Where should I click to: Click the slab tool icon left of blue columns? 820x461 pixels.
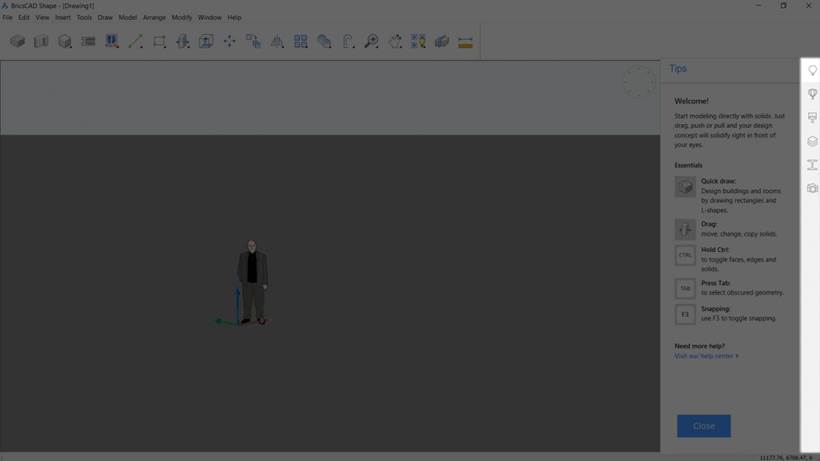pyautogui.click(x=88, y=41)
